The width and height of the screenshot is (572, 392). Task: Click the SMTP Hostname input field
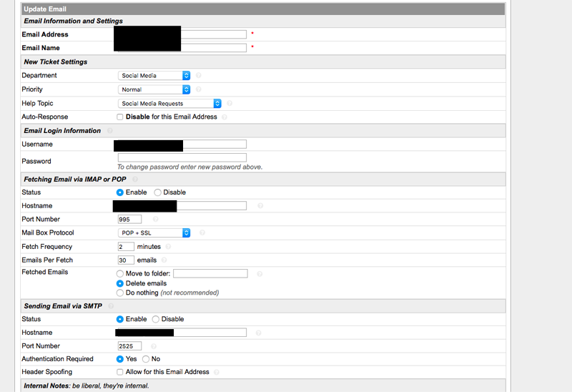tap(182, 333)
